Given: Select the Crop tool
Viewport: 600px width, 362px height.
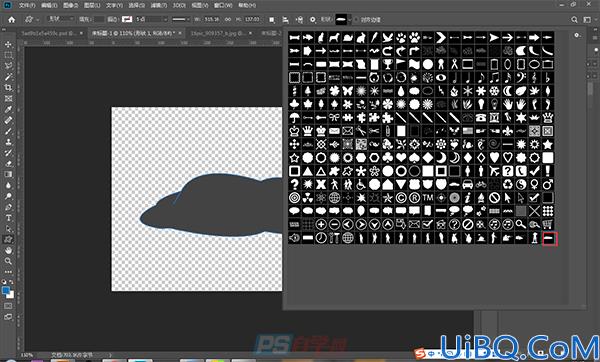Looking at the screenshot, I should 8,88.
